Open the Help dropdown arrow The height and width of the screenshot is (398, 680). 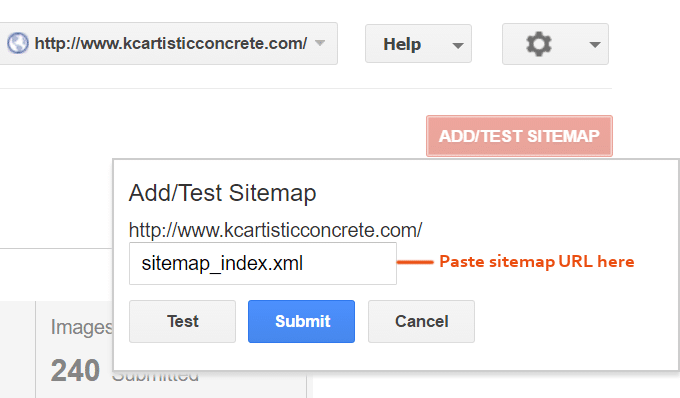458,45
